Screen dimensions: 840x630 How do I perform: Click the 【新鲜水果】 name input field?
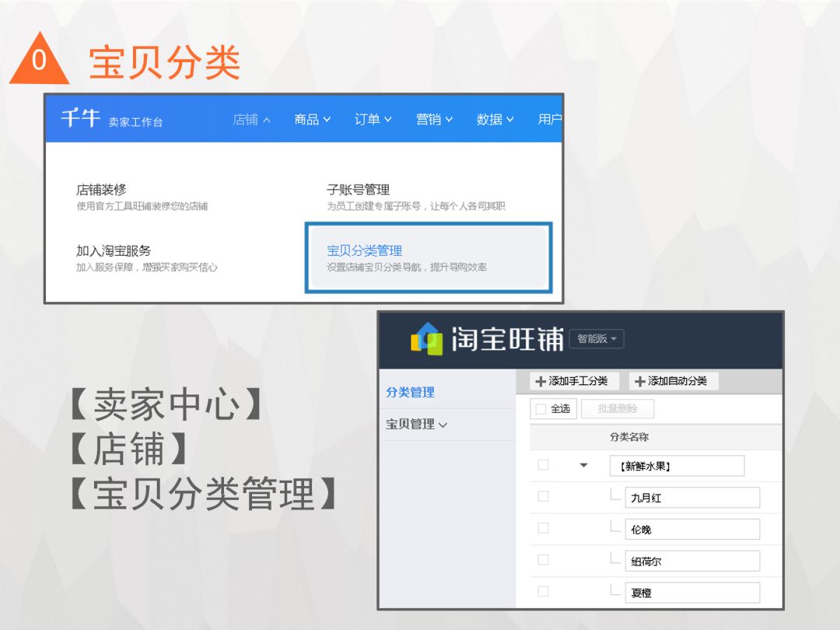(677, 466)
